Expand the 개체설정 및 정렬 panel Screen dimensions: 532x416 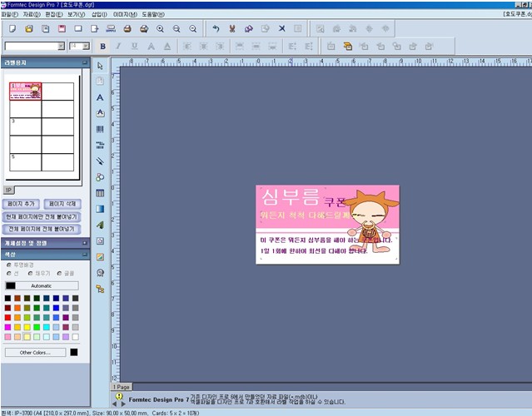tap(84, 243)
